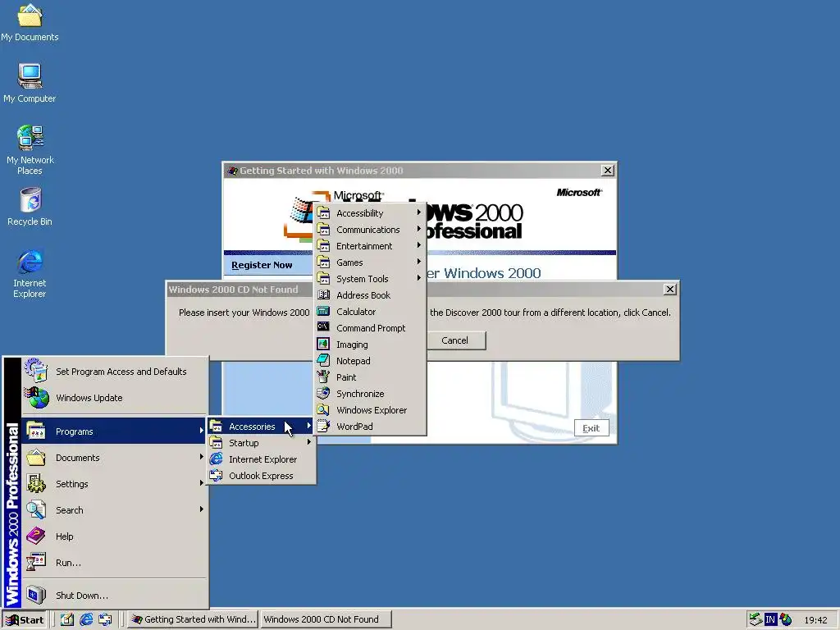Expand the Entertainment submenu arrow
The image size is (840, 630).
tap(419, 245)
